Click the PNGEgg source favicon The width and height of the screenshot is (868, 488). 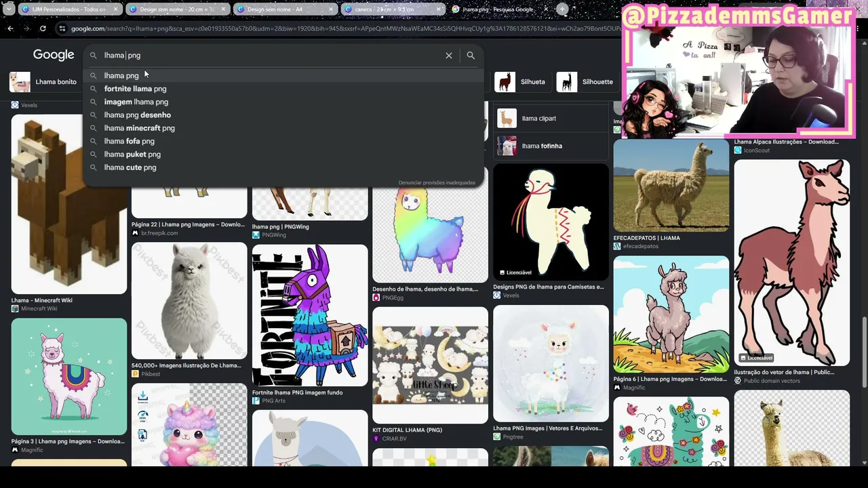[x=376, y=298]
